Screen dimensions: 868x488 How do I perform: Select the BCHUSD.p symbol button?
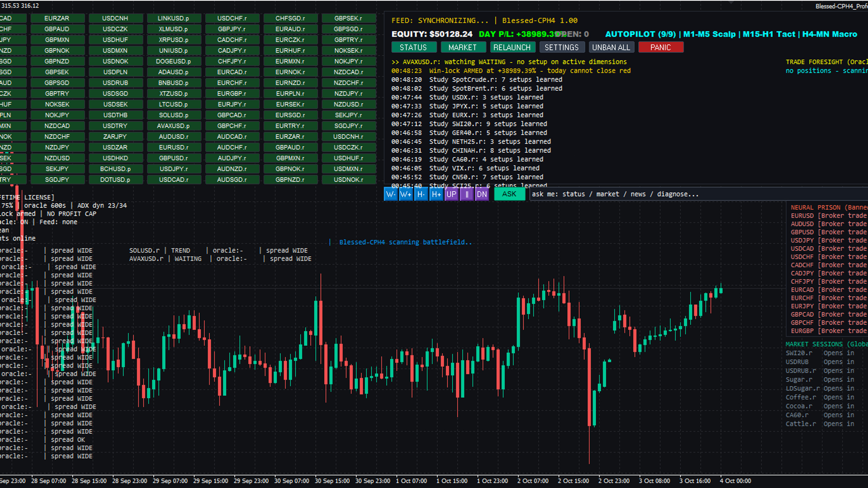click(x=116, y=169)
